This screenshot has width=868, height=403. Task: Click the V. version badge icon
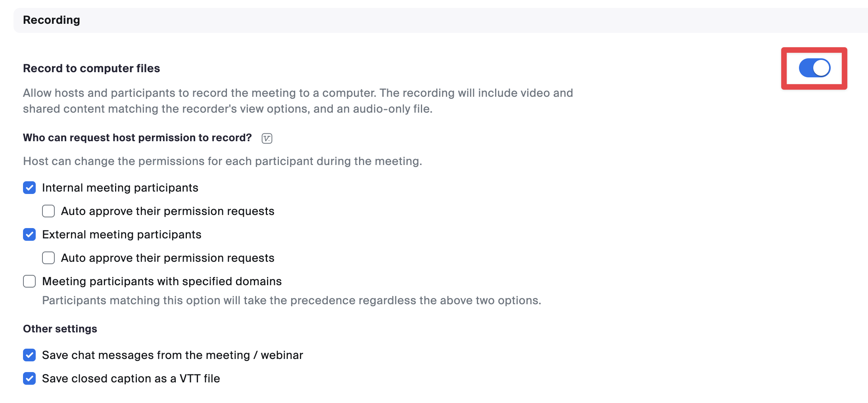(x=267, y=138)
